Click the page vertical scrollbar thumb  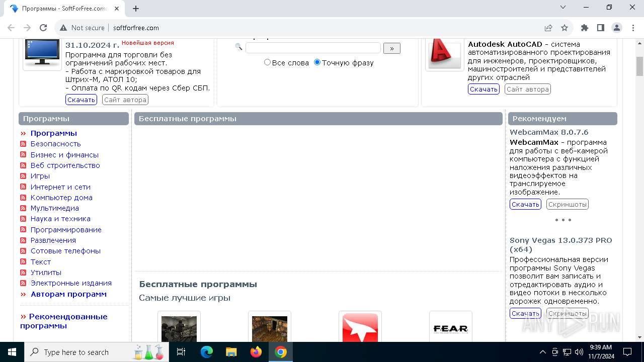coord(639,66)
